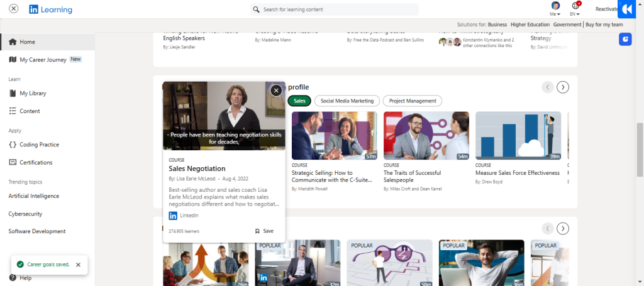Focus the search for learning content field

coord(335,9)
